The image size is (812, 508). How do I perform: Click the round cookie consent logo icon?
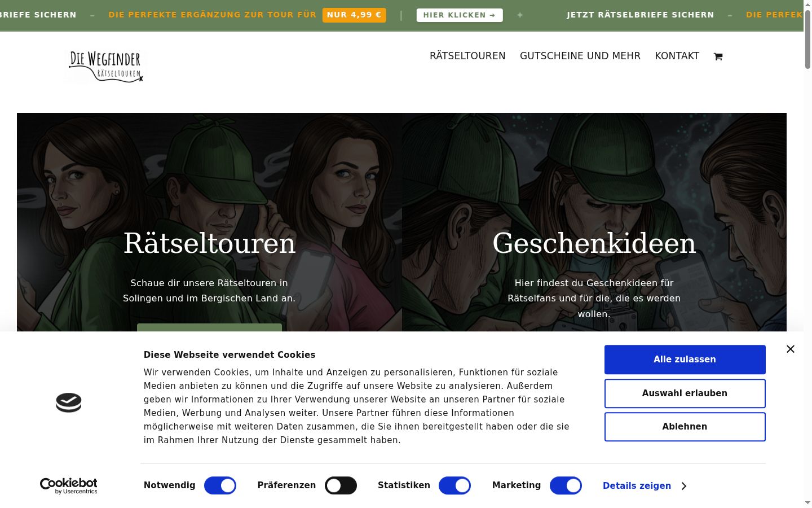click(x=69, y=402)
